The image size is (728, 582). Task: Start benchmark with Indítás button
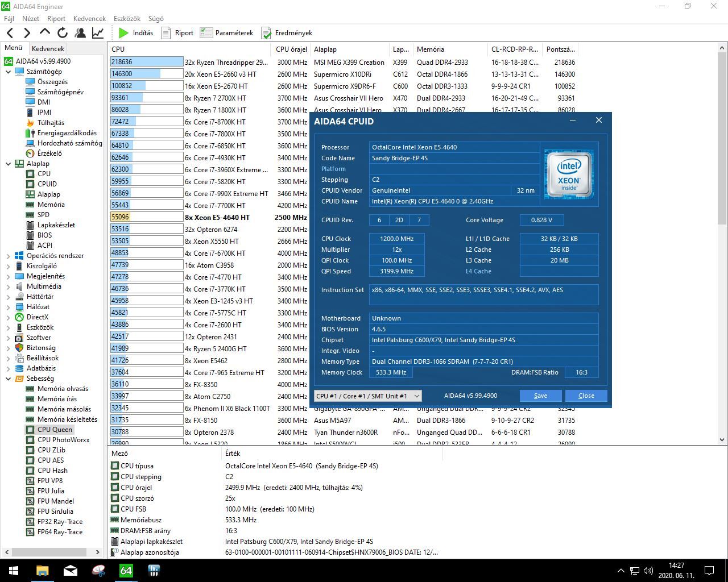coord(136,33)
